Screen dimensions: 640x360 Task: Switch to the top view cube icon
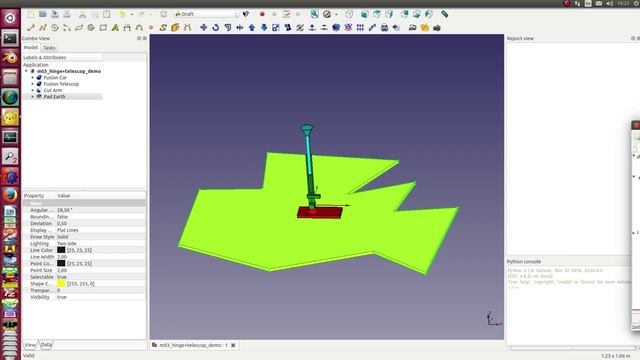[x=377, y=14]
